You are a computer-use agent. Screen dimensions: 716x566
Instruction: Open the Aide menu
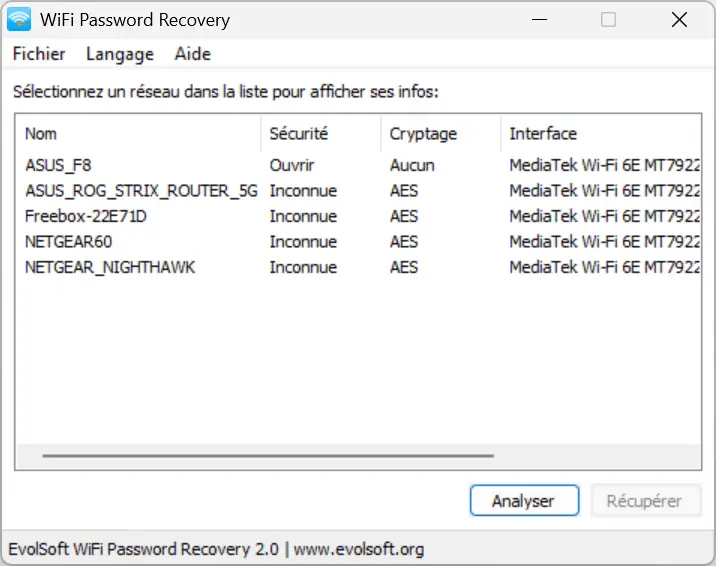(x=193, y=54)
